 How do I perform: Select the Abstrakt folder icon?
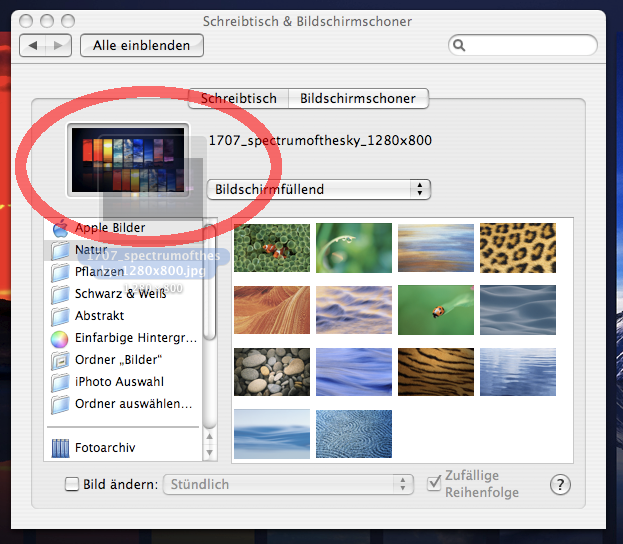pyautogui.click(x=60, y=316)
